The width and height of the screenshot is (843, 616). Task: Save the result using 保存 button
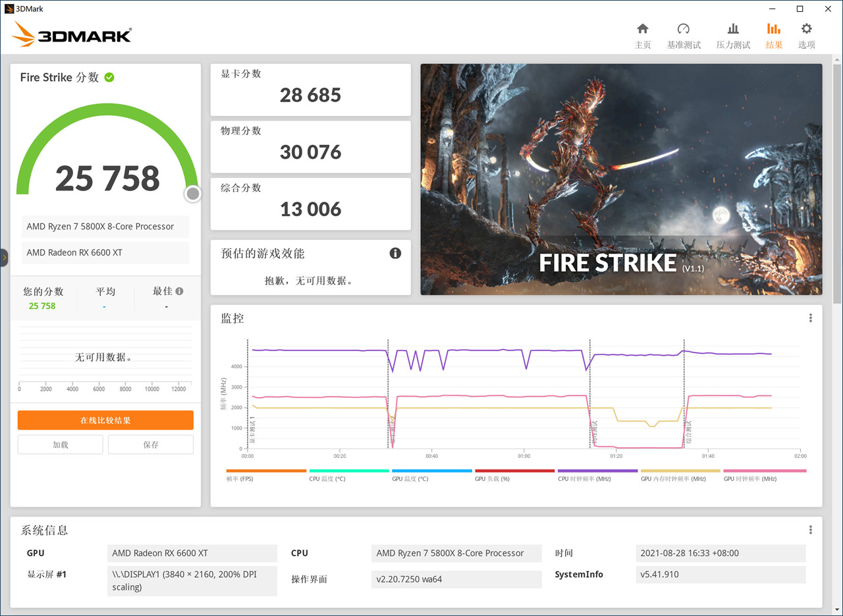coord(150,444)
